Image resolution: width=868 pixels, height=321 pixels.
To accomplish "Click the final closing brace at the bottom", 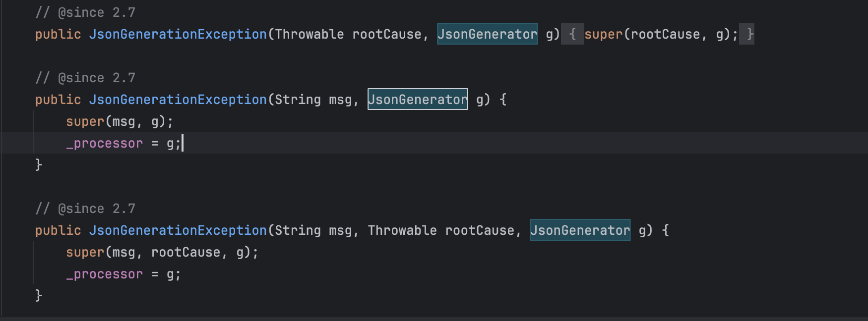I will pyautogui.click(x=39, y=295).
